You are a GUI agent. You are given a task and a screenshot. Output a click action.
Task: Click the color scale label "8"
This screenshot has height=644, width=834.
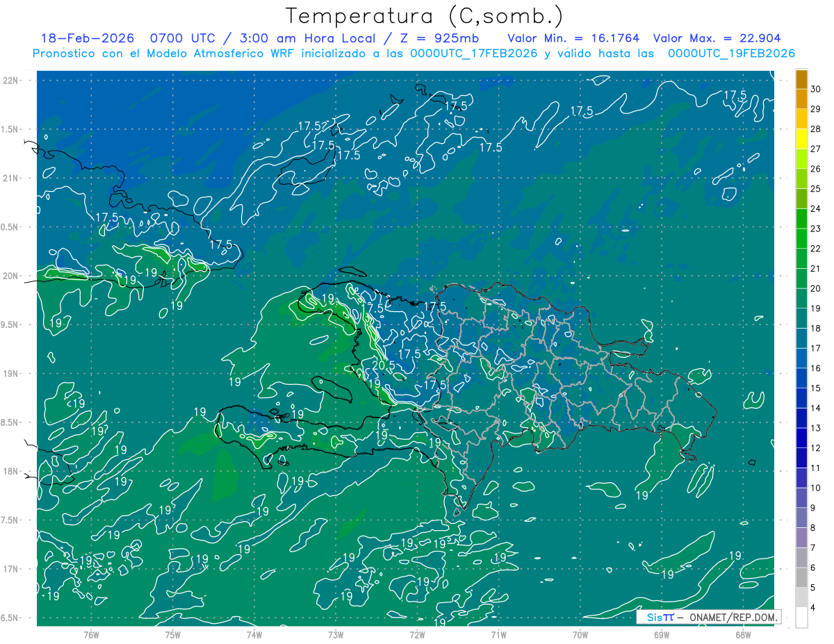(814, 528)
